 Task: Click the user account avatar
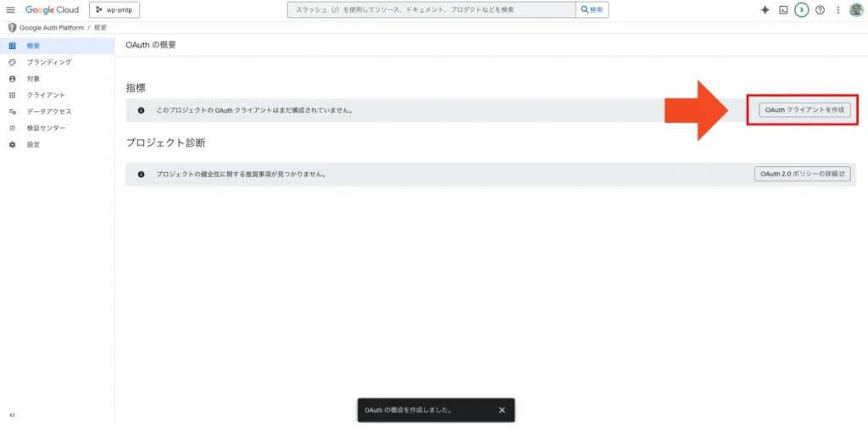[855, 10]
